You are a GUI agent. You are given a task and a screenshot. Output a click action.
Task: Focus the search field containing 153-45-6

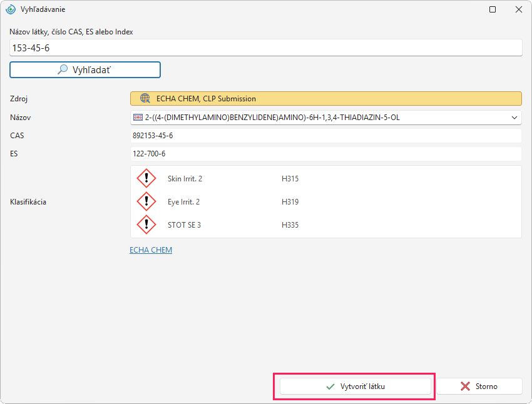click(x=265, y=48)
